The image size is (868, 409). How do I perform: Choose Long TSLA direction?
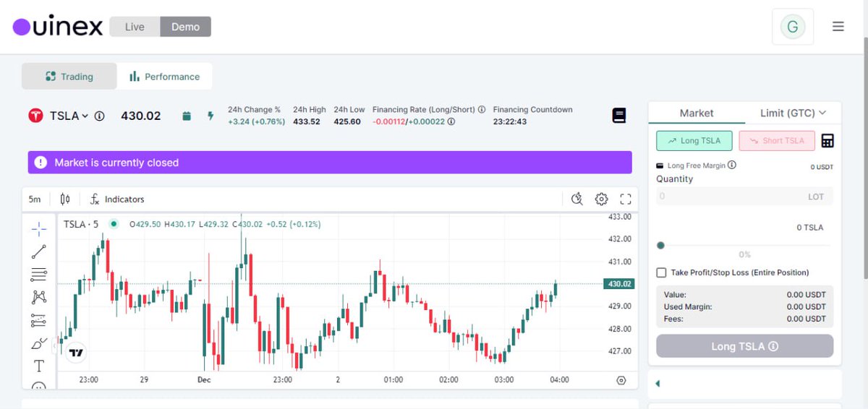[x=694, y=140]
